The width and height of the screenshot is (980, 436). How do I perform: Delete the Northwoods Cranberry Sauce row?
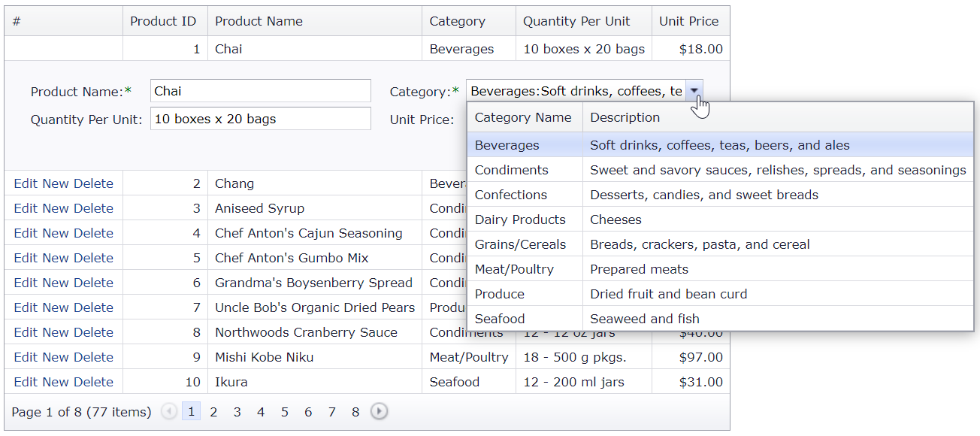click(93, 332)
